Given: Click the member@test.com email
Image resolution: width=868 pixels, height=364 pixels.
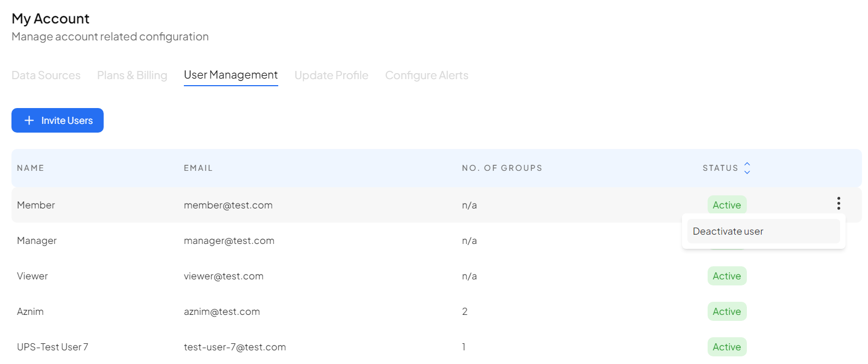Looking at the screenshot, I should pos(228,205).
